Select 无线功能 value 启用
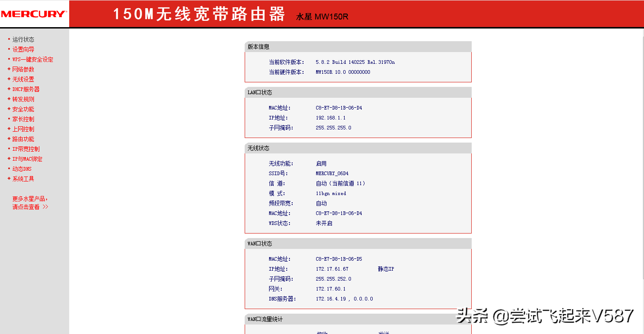The height and width of the screenshot is (334, 644). coord(321,163)
